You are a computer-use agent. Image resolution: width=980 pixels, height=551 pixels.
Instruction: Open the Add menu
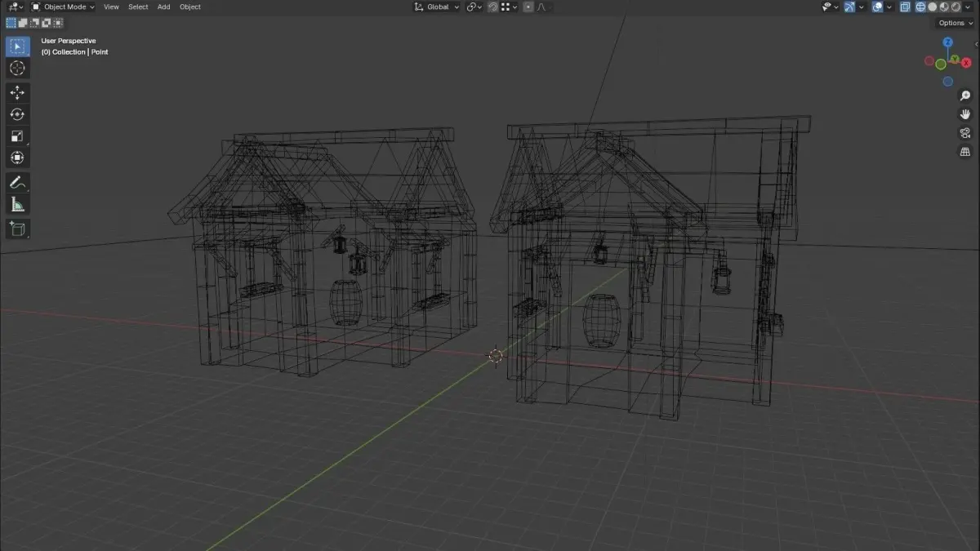pyautogui.click(x=164, y=7)
